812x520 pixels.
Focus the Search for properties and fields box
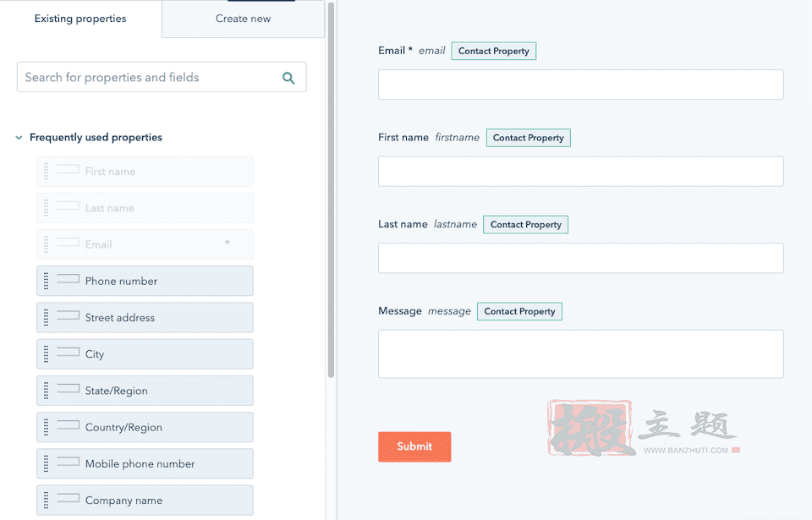point(162,77)
